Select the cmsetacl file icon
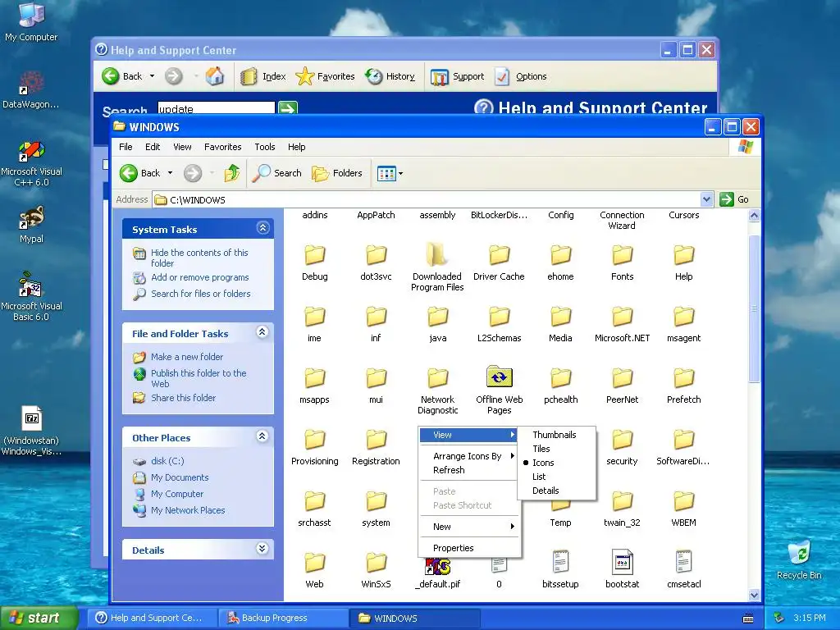Screen dimensions: 840x630 (683, 563)
